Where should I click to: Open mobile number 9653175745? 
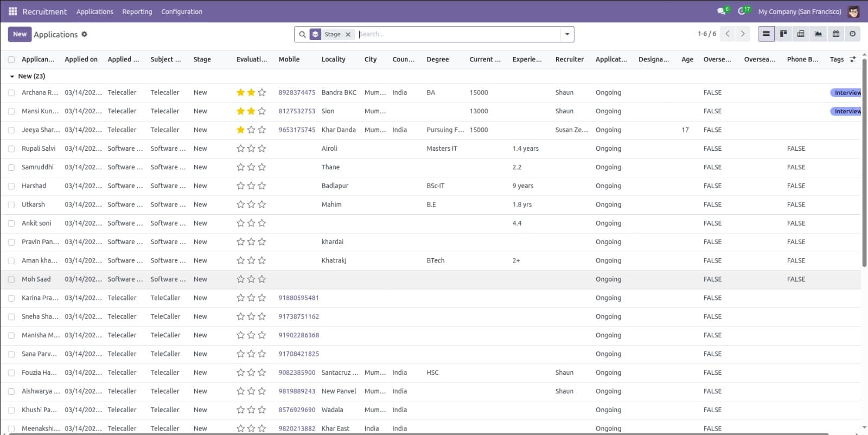tap(297, 130)
